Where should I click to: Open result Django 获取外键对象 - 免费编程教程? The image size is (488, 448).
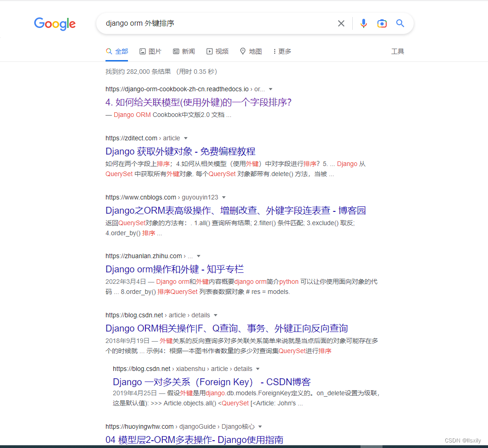point(181,151)
